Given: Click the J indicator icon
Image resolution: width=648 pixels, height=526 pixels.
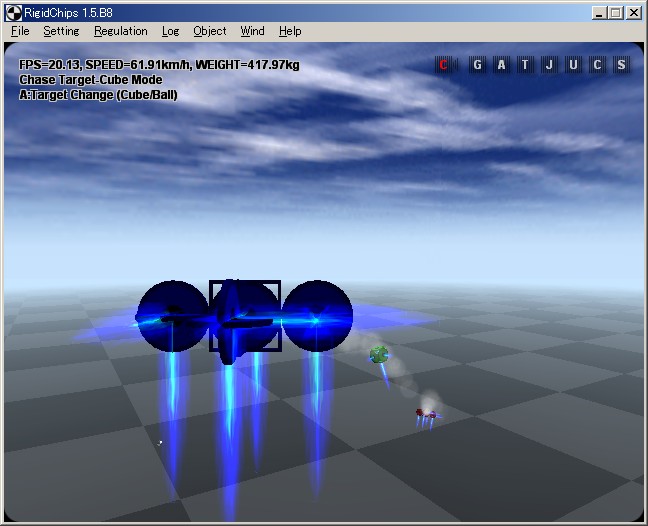Looking at the screenshot, I should click(x=549, y=65).
